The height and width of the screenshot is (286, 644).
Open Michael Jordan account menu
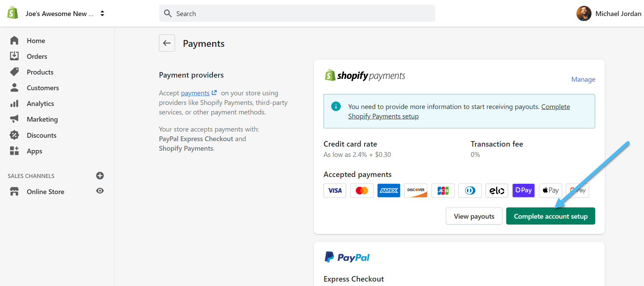point(609,14)
